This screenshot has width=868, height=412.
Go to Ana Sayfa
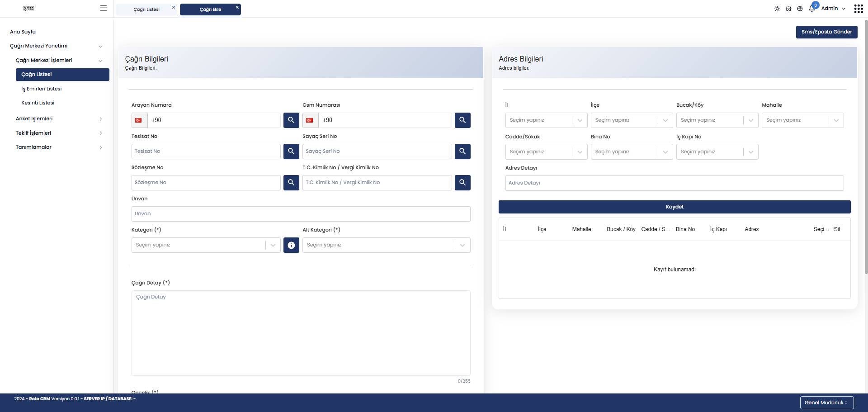point(23,32)
